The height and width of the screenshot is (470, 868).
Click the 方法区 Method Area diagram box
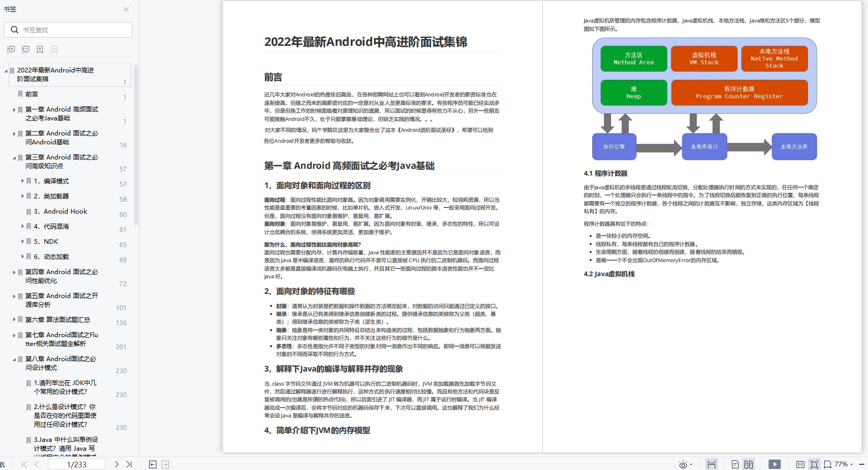tap(633, 58)
